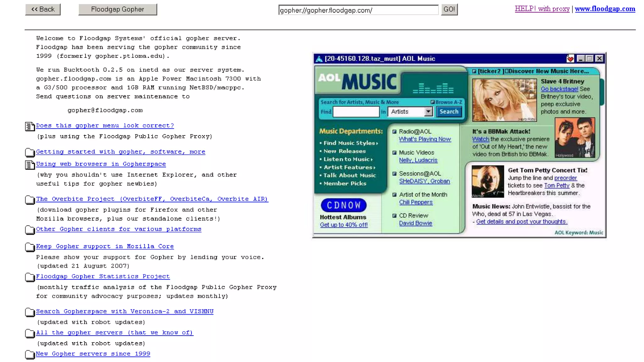Expand the Find Music Styles department
Viewport: 644px width, 362px height.
tap(349, 143)
